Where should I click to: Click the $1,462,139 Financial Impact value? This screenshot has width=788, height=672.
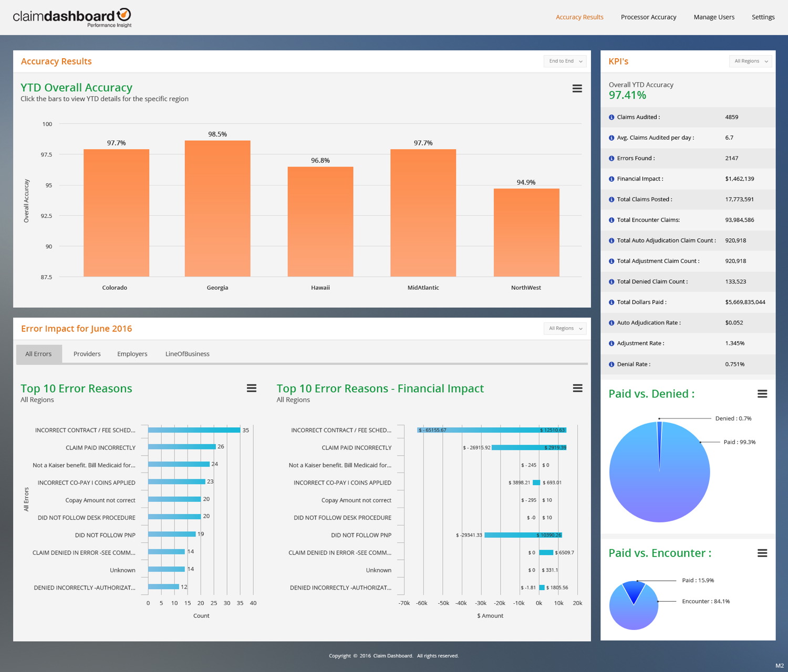(x=739, y=179)
